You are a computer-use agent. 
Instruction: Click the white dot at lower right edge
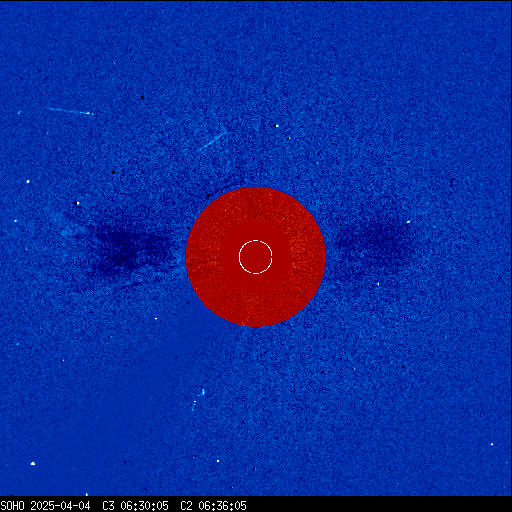point(492,444)
